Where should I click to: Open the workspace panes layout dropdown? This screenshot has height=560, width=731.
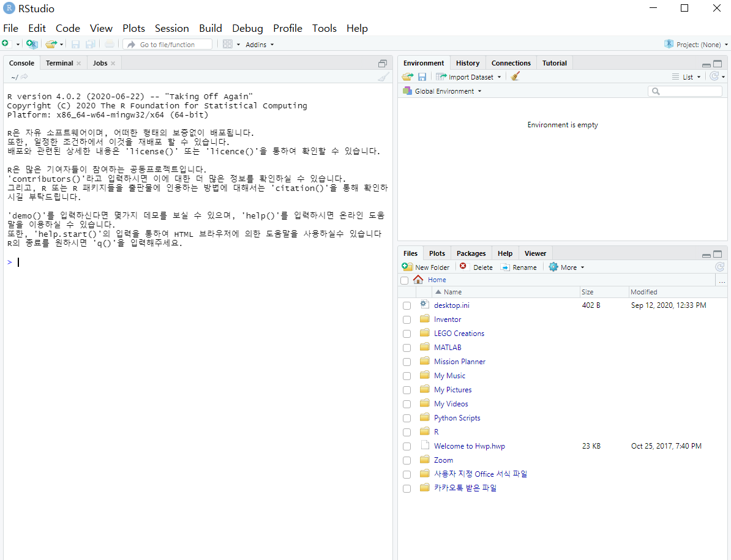tap(231, 44)
